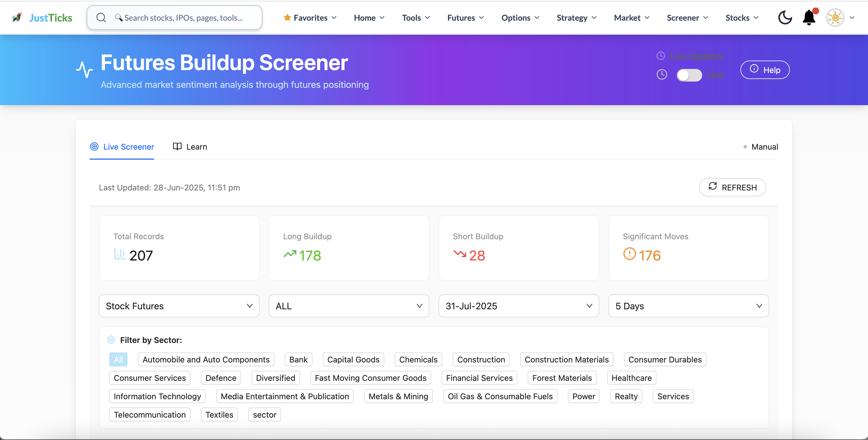Screen dimensions: 868x440
Task: Filter by Healthcare sector
Action: point(631,378)
